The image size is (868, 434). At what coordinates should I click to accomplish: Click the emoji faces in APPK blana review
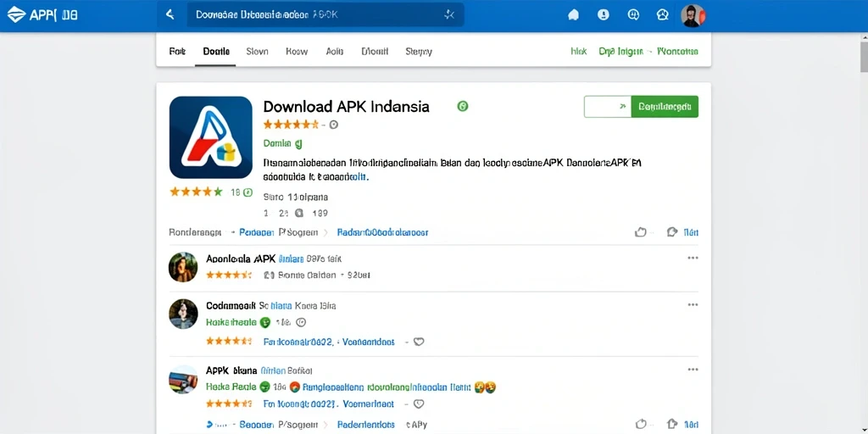[485, 387]
